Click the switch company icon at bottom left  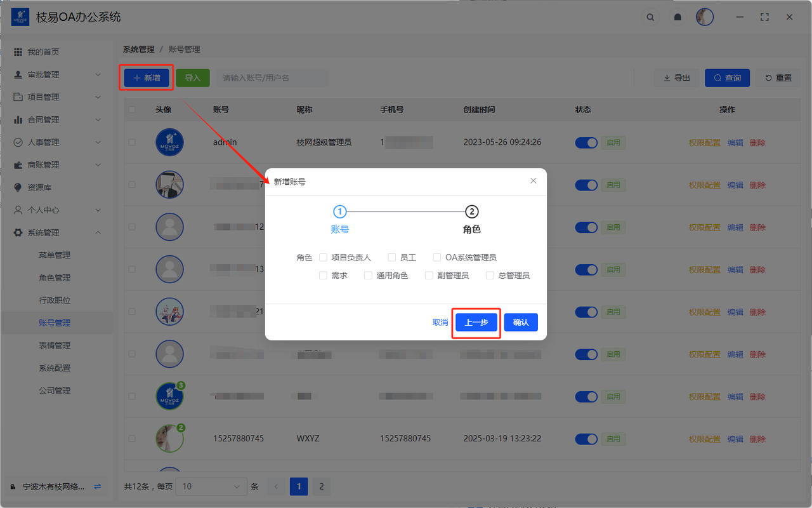97,486
